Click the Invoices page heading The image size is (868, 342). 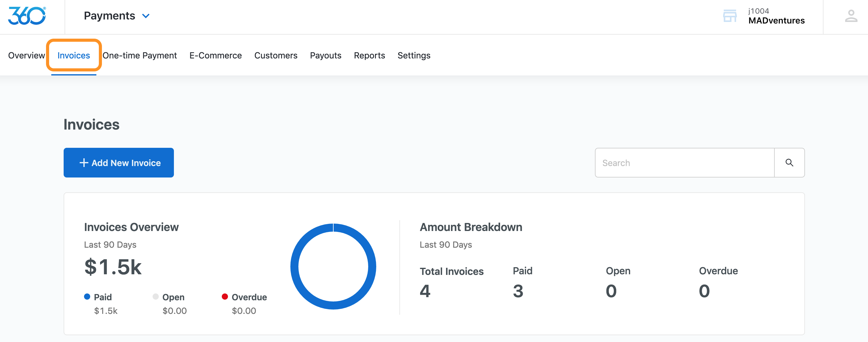pos(91,124)
